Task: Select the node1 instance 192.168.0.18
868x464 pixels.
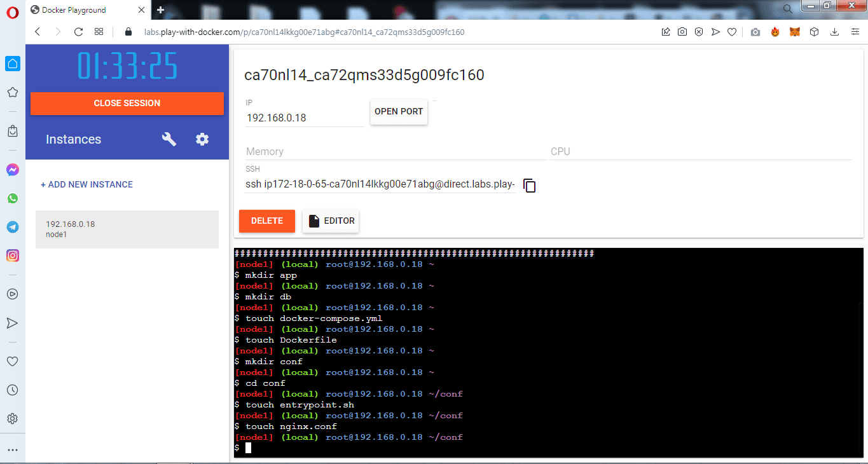Action: (x=127, y=229)
